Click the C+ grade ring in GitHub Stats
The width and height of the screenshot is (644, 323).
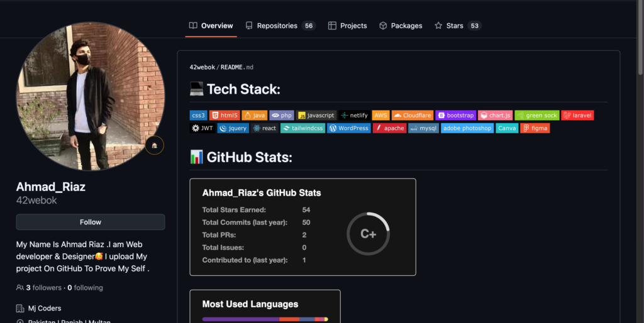tap(369, 234)
